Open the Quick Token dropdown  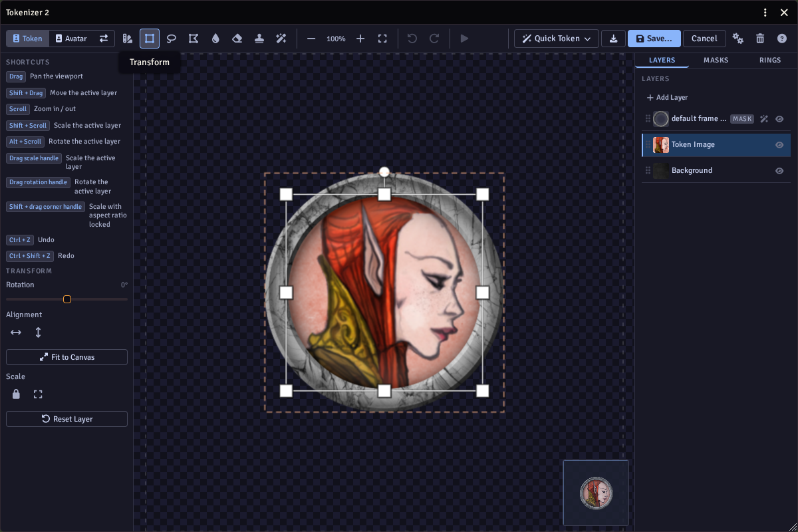[557, 39]
